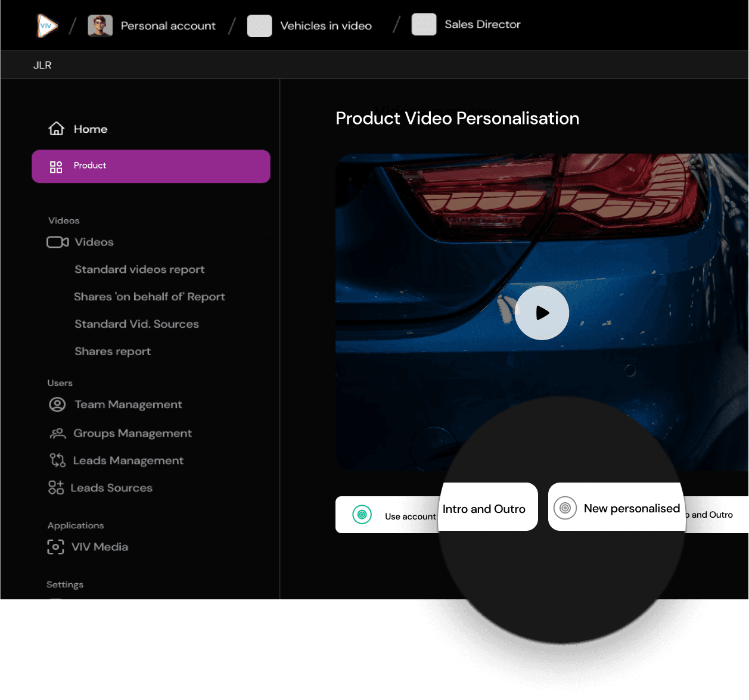Click the VIV logo in the breadcrumb

pos(47,25)
